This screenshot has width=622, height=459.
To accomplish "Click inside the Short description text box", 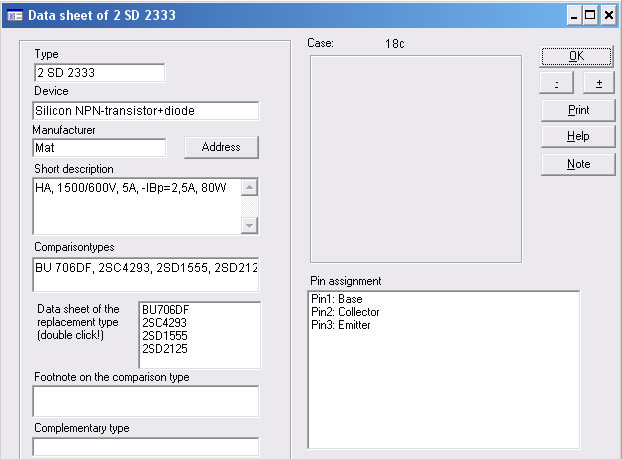I will 137,206.
